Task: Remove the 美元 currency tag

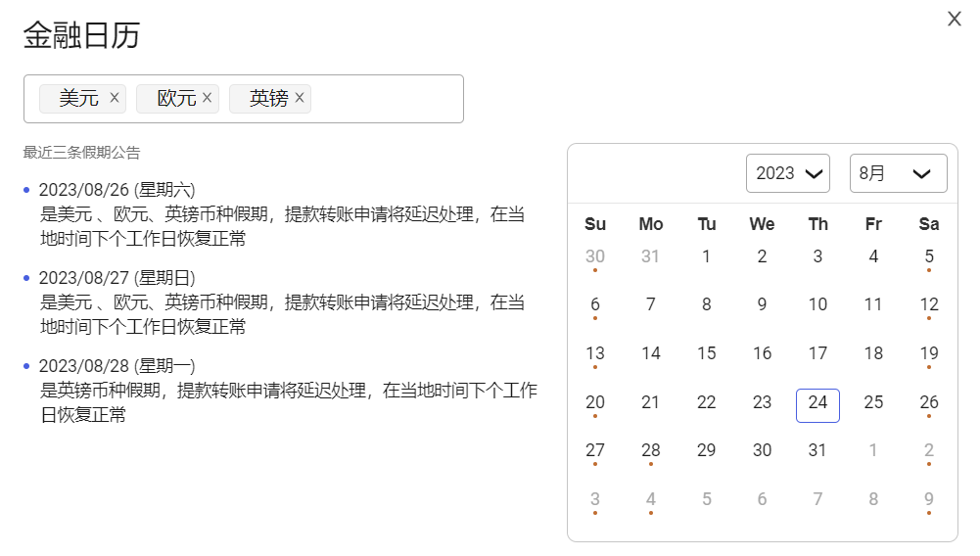Action: [115, 98]
